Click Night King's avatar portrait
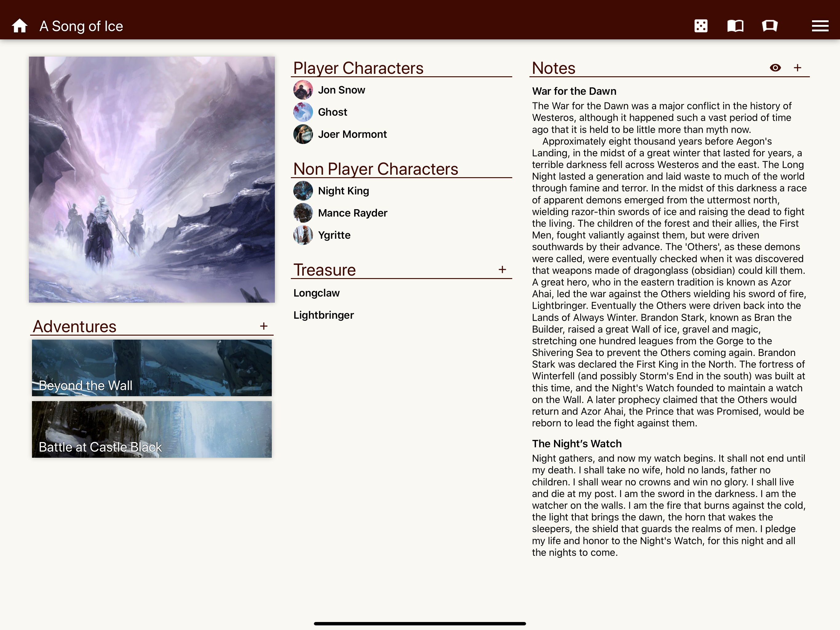The width and height of the screenshot is (840, 630). click(x=303, y=191)
